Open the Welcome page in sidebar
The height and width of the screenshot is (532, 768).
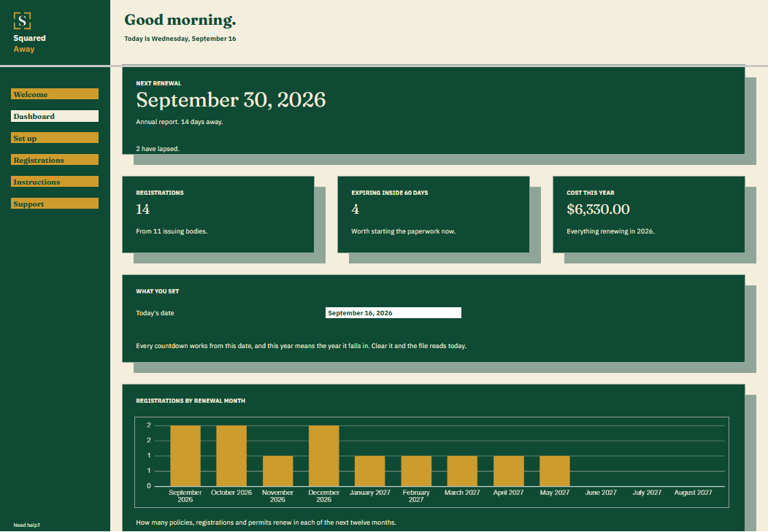[54, 94]
